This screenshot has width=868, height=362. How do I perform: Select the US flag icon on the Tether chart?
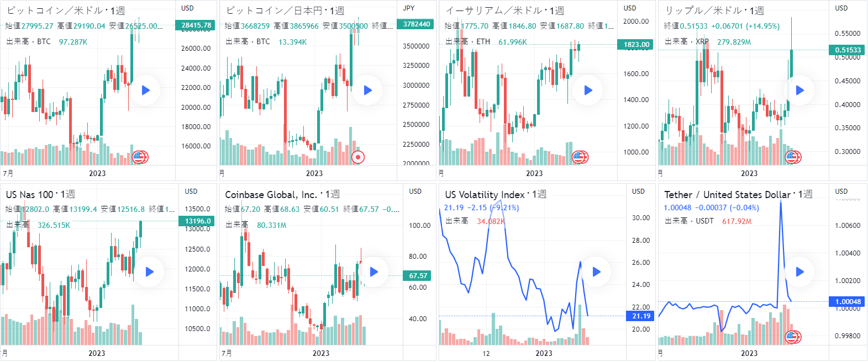[793, 337]
